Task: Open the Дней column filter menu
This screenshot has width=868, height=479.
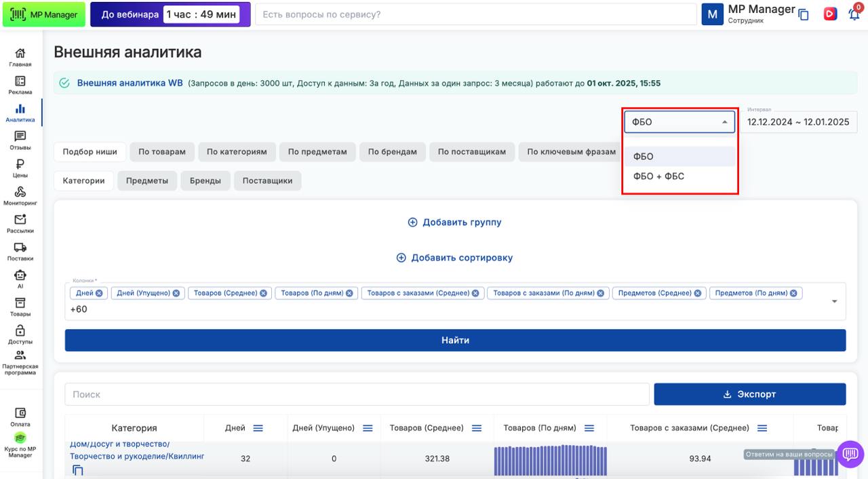Action: (x=258, y=428)
